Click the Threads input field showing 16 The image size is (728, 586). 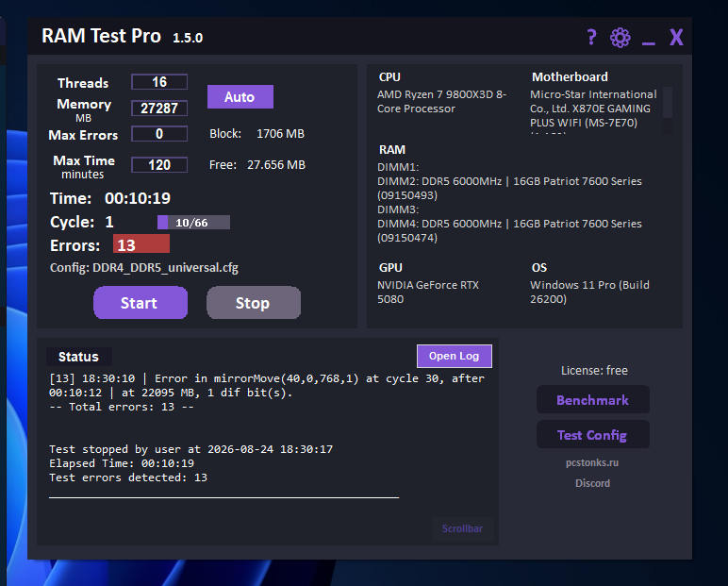[x=159, y=82]
